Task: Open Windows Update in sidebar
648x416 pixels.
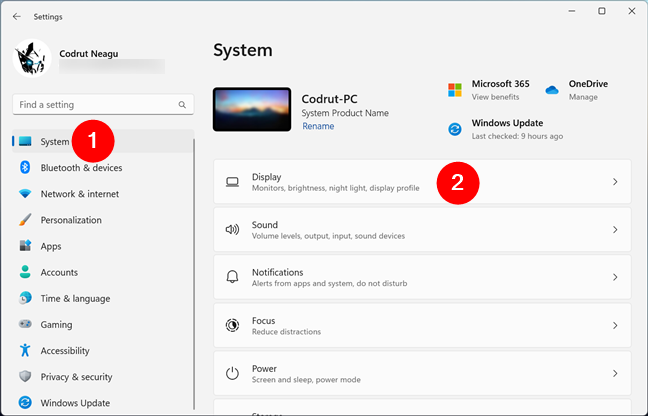Action: (75, 403)
